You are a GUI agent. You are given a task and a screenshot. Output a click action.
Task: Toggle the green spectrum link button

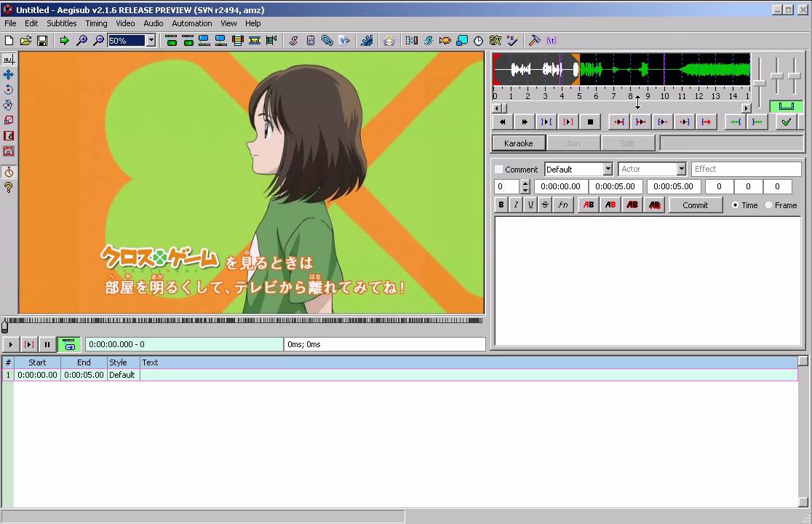point(786,106)
